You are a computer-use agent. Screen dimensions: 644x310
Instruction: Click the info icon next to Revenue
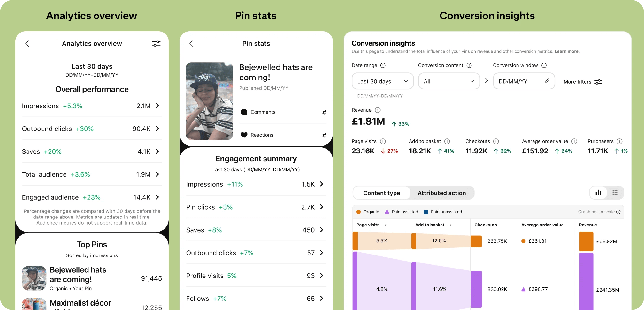(378, 110)
